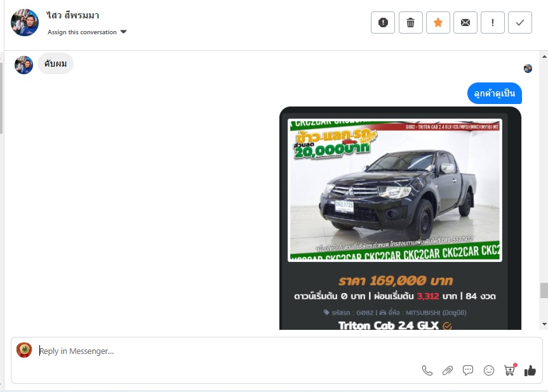Click the contact name ไสว สีพรมมา
Image resolution: width=548 pixels, height=392 pixels.
(72, 15)
